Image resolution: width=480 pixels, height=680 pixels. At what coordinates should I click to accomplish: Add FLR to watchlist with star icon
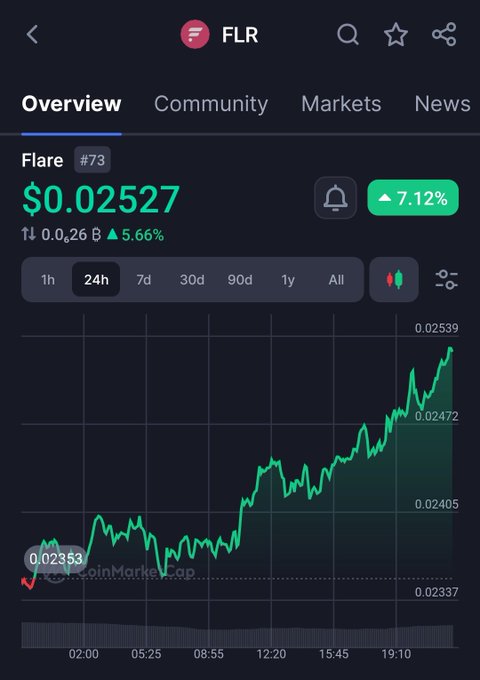pos(395,34)
